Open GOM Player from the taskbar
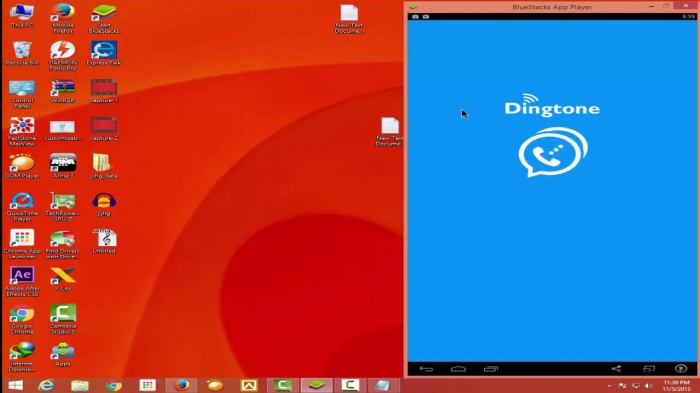This screenshot has width=700, height=393. [x=215, y=385]
